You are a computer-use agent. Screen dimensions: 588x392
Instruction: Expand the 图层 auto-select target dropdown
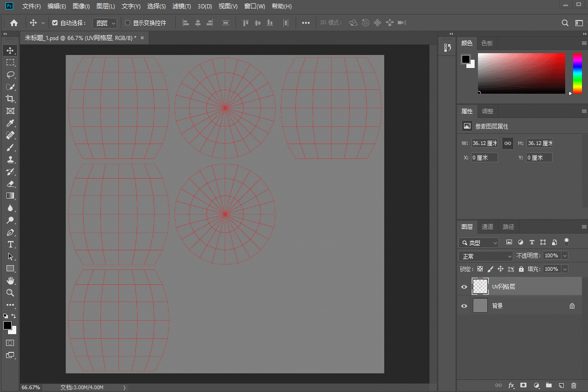pos(105,23)
